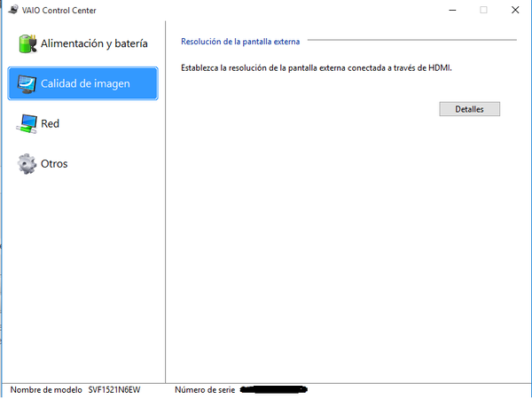The width and height of the screenshot is (532, 399).
Task: Click the model number SVF1521N6EW
Action: pos(114,389)
